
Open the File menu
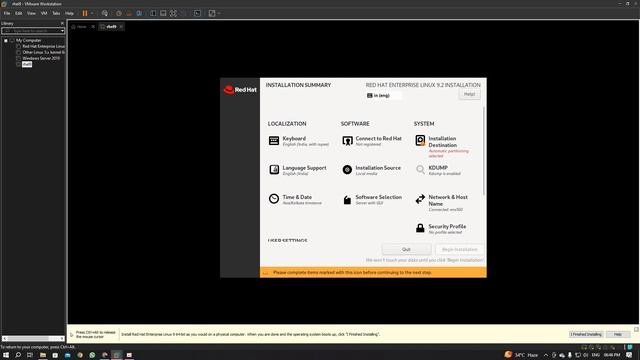coord(7,13)
